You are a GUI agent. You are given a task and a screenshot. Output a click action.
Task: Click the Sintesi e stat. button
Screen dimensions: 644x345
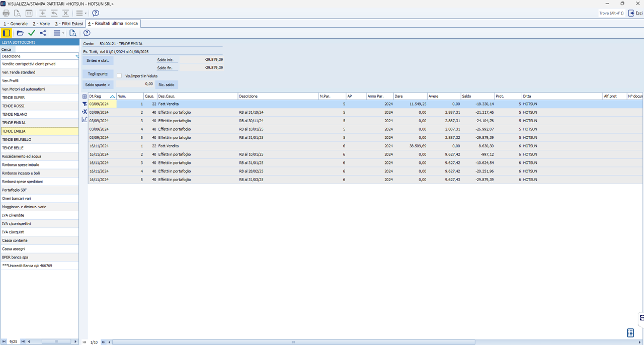(x=98, y=60)
